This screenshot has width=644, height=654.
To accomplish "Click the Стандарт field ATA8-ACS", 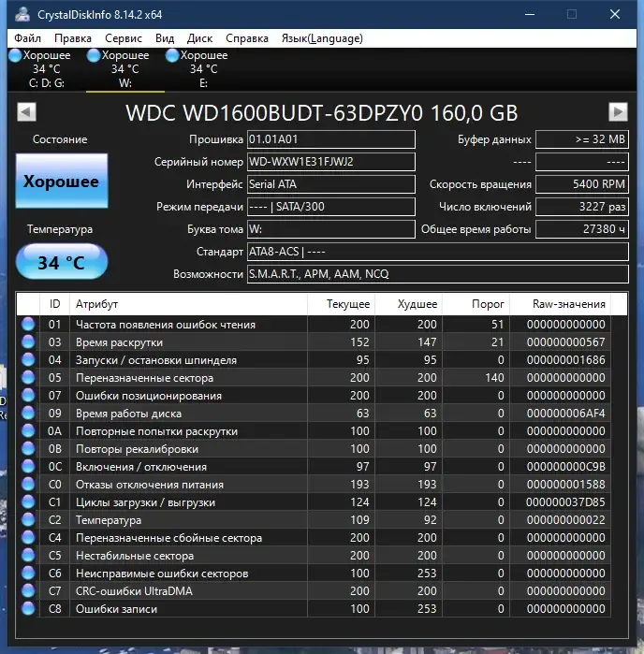I will pos(438,252).
